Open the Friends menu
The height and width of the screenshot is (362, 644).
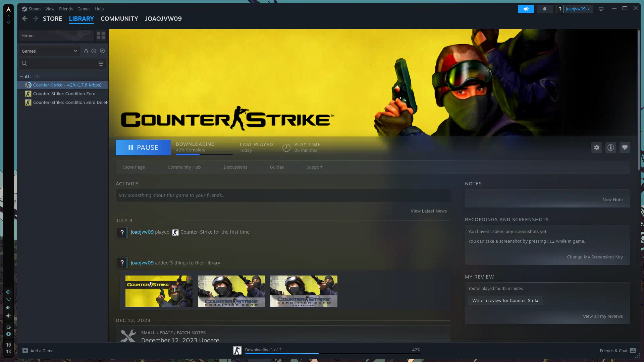(x=66, y=9)
